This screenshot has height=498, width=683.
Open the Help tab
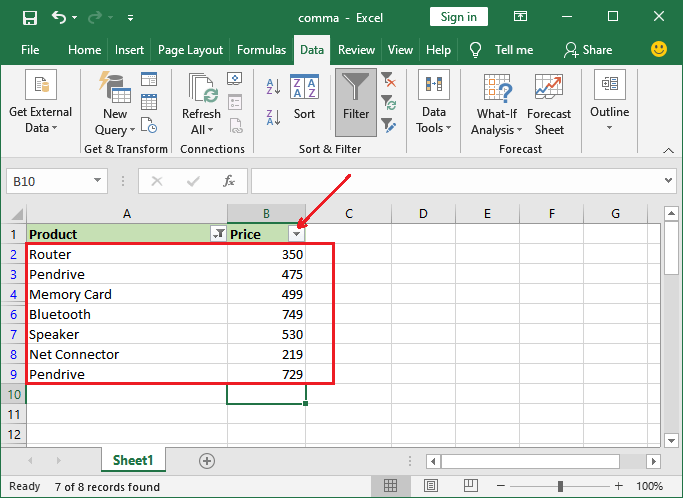(438, 50)
